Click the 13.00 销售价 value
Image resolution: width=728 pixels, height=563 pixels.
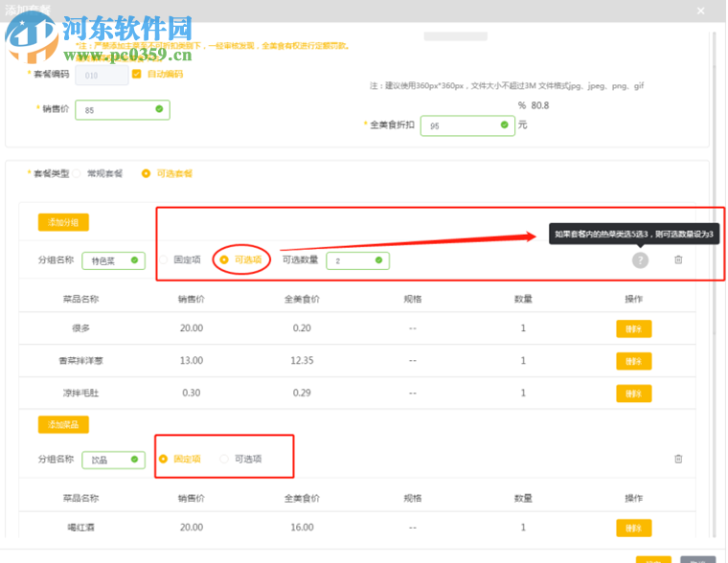point(192,361)
